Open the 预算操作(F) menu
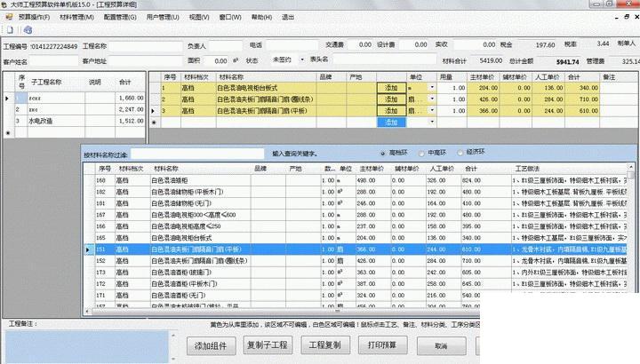 coord(35,17)
